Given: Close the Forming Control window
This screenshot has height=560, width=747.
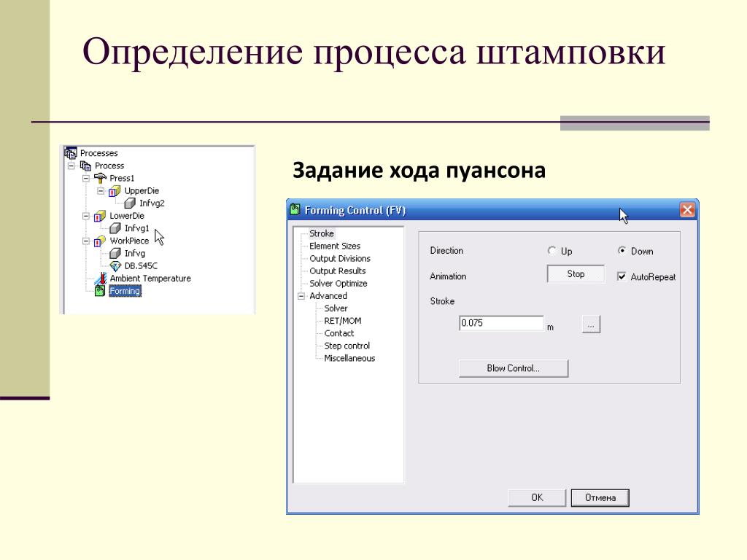Looking at the screenshot, I should (x=687, y=209).
